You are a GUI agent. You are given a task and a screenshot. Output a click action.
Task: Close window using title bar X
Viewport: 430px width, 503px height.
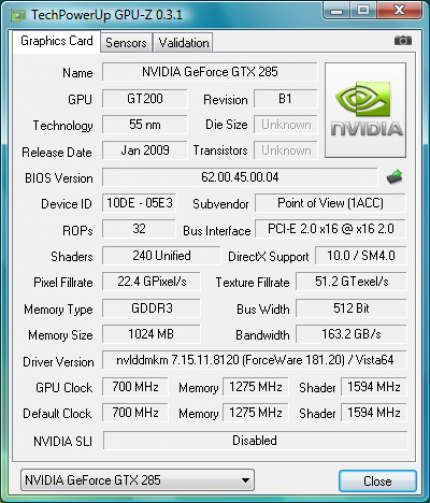(399, 11)
